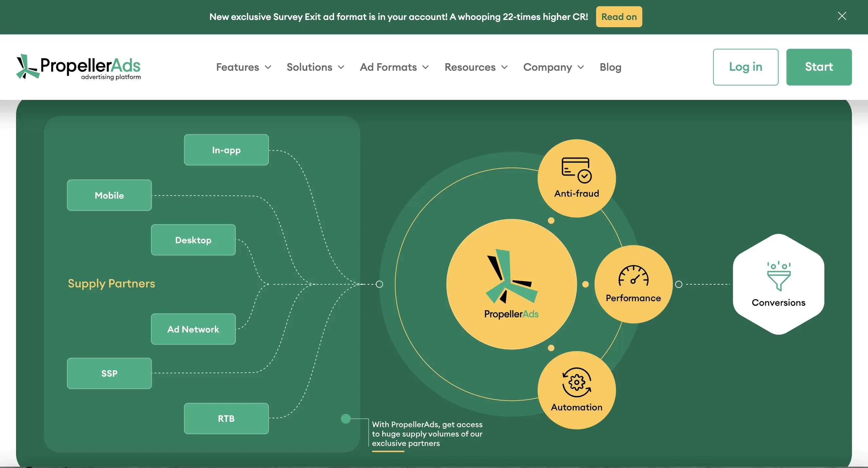Expand the Solutions dropdown menu
Viewport: 868px width, 468px height.
tap(315, 67)
